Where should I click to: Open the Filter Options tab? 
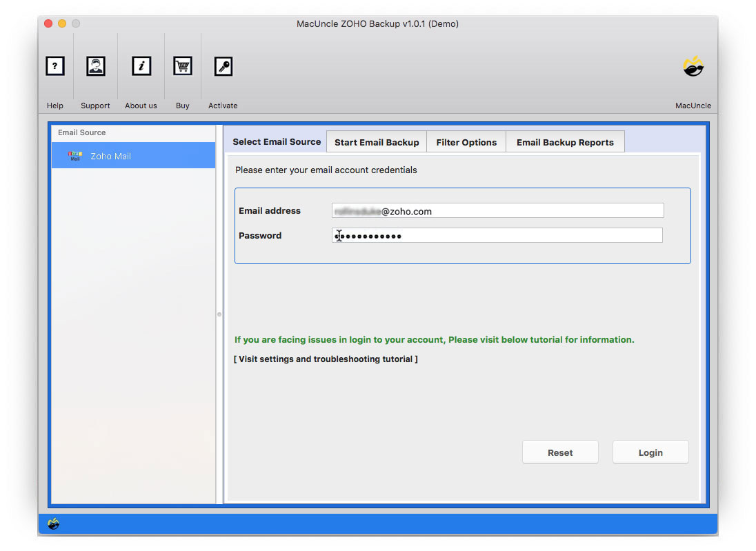click(x=466, y=141)
